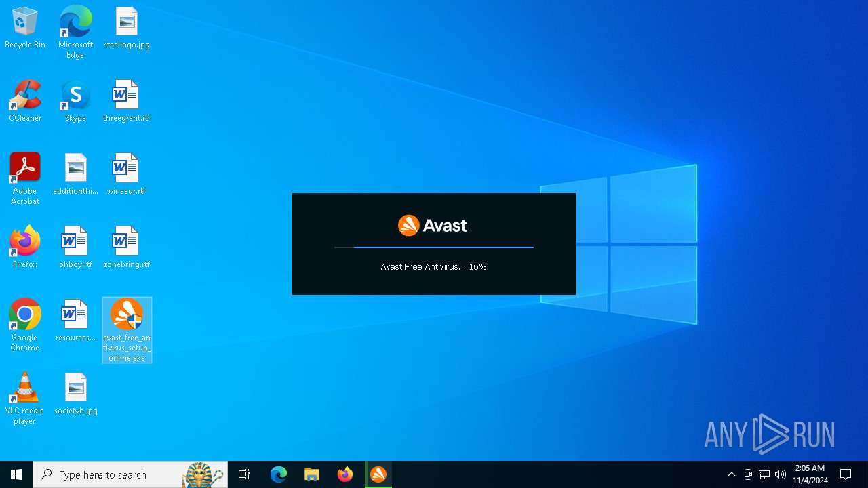Select the additionthi... image file icon
The width and height of the screenshot is (868, 488).
pyautogui.click(x=75, y=175)
